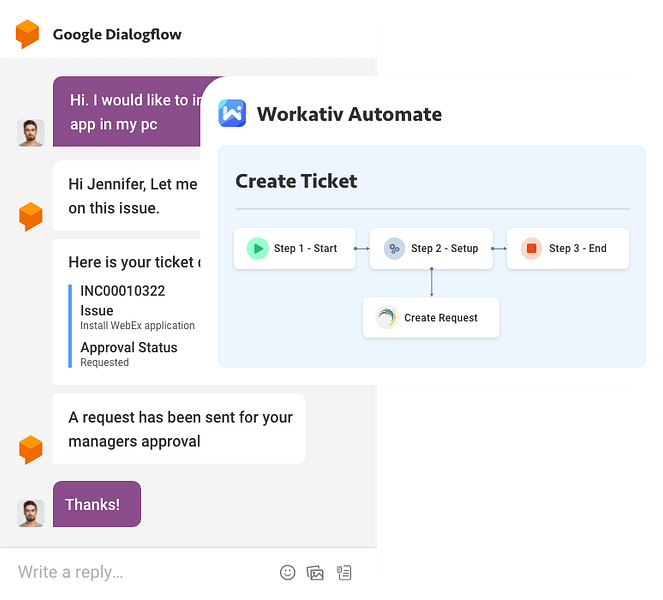Click 'Here is your ticket' message text
663x600 pixels.
[134, 262]
